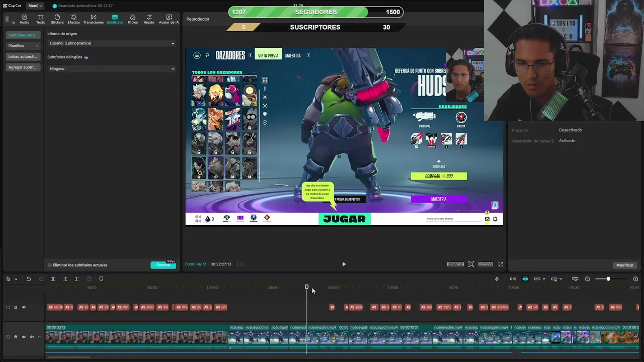Screen dimensions: 644x362
Task: Toggle fullscreen preview icon
Action: pyautogui.click(x=501, y=264)
